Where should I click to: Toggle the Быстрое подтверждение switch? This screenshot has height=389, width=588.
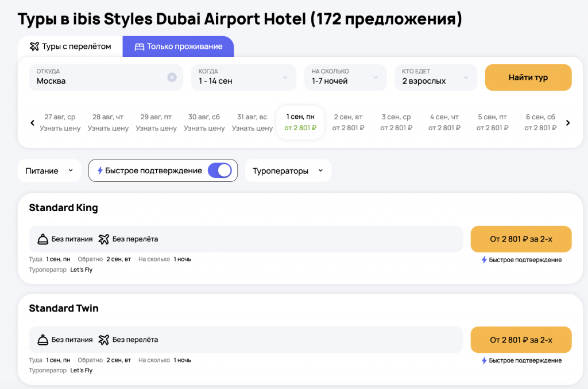point(219,170)
